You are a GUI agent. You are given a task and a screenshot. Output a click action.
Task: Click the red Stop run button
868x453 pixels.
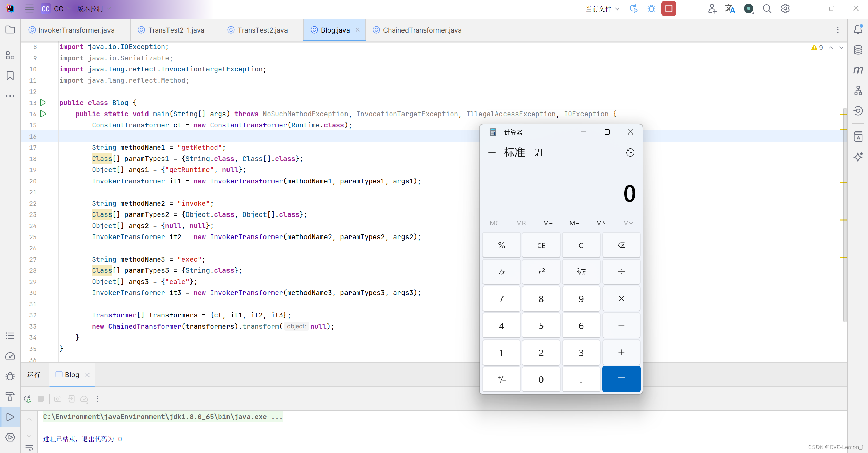click(x=668, y=9)
